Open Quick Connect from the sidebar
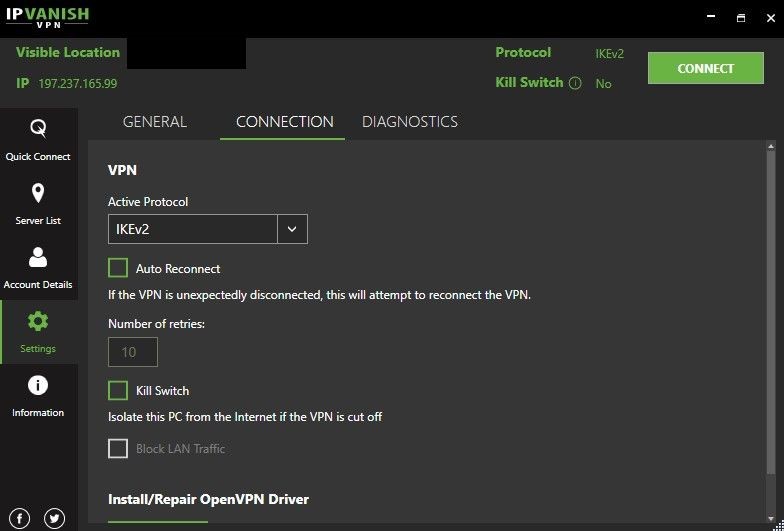This screenshot has width=784, height=531. click(38, 140)
